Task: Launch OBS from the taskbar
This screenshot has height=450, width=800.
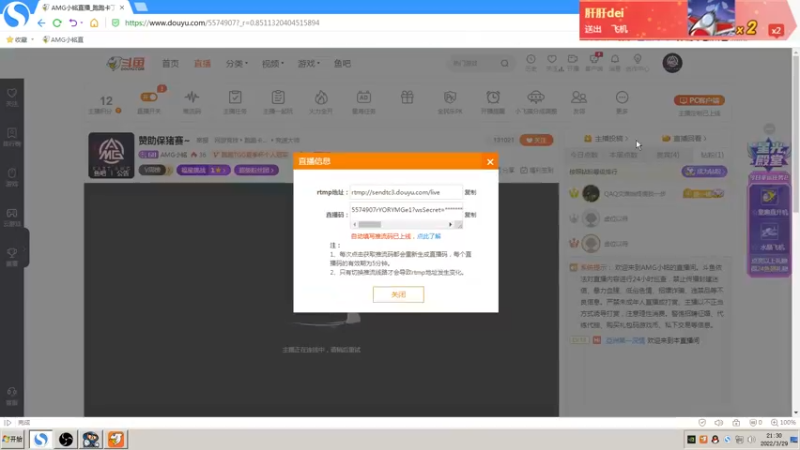Action: click(x=66, y=439)
